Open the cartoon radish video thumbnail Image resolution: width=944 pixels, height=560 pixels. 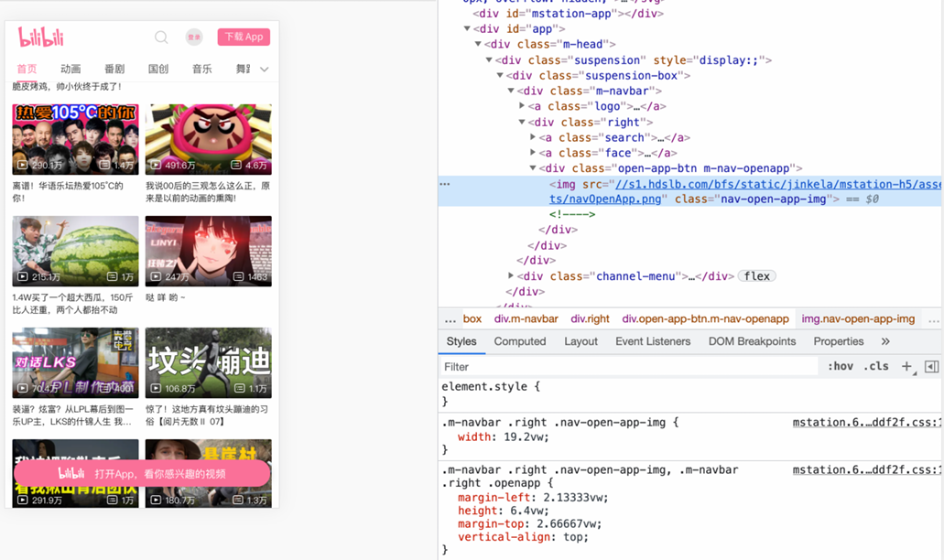pyautogui.click(x=209, y=140)
